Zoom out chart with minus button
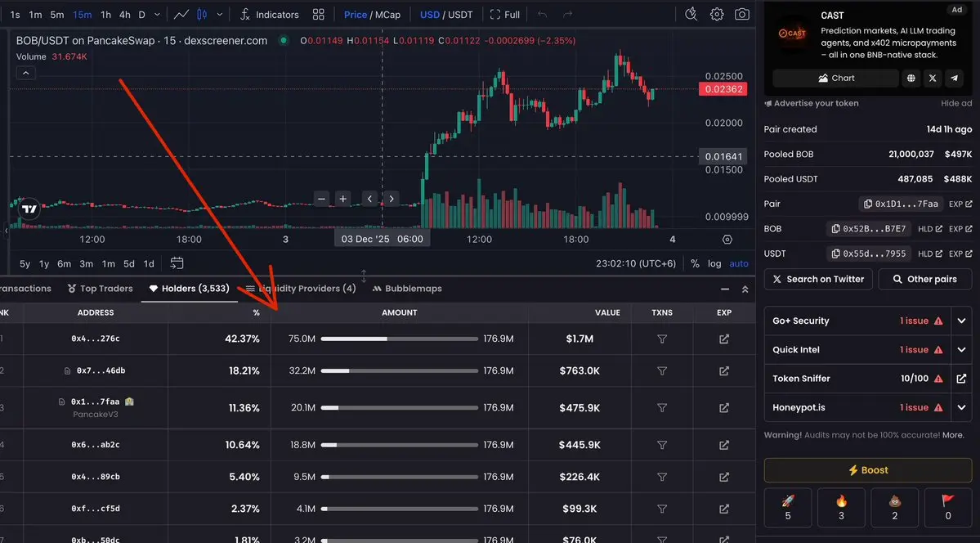This screenshot has height=543, width=980. [x=321, y=199]
